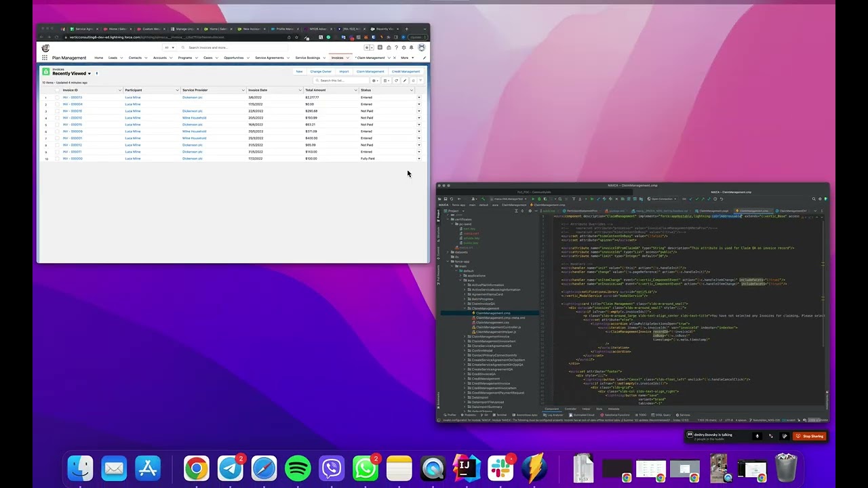Tick the checkbox for INV - 000000
This screenshot has width=868, height=488.
57,159
